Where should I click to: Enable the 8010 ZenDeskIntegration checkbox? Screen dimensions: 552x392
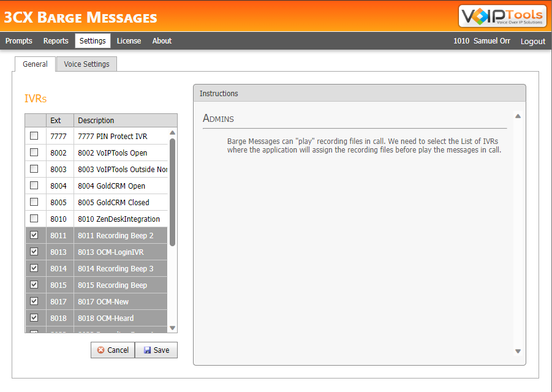[x=34, y=218]
